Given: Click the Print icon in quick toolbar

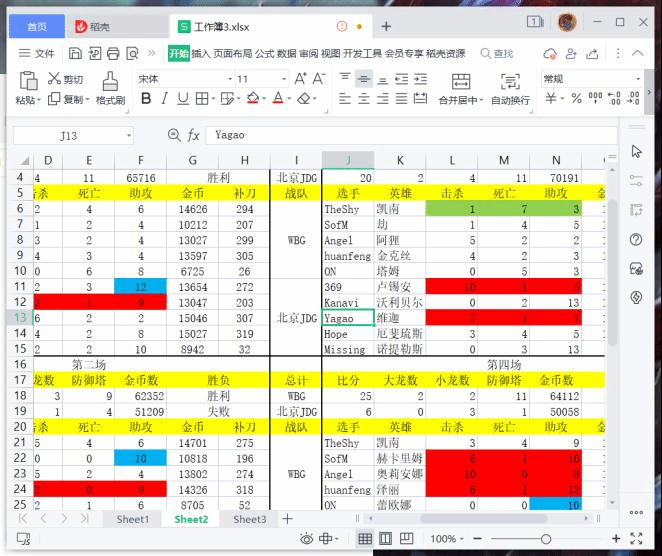Looking at the screenshot, I should 113,54.
